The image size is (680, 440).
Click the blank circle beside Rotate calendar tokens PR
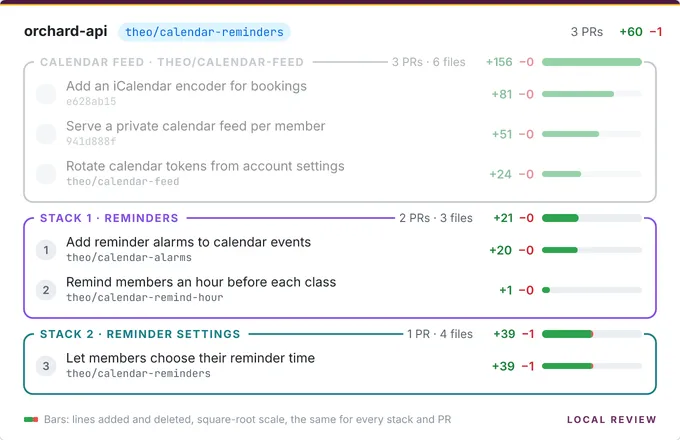[46, 174]
